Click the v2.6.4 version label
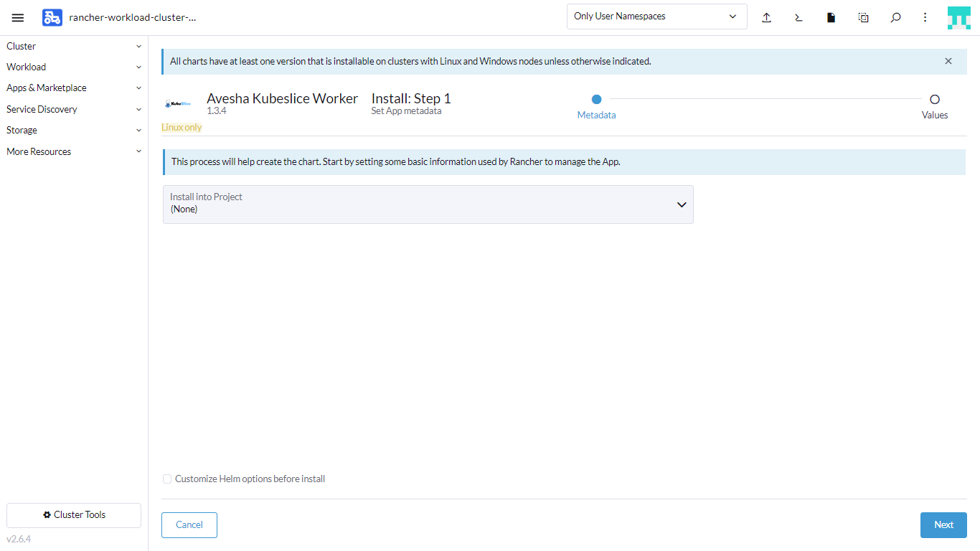The image size is (980, 551). click(19, 539)
